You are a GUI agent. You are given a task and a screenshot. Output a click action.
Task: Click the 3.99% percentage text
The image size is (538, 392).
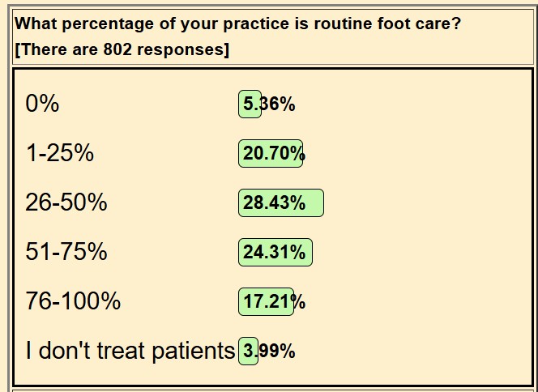tap(269, 351)
